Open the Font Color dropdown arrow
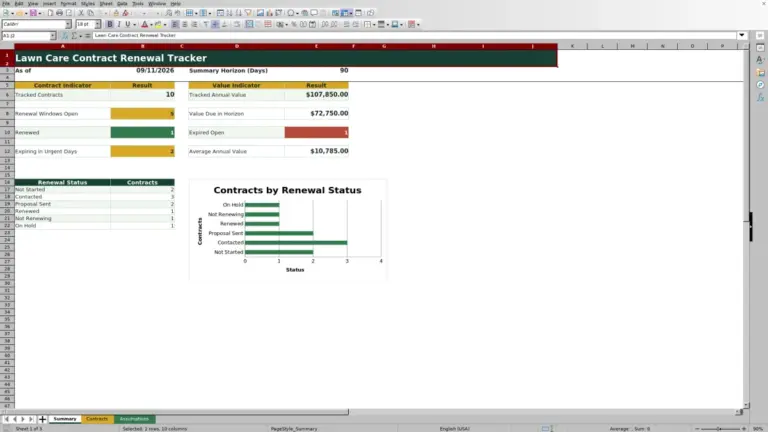The image size is (768, 432). coord(151,24)
